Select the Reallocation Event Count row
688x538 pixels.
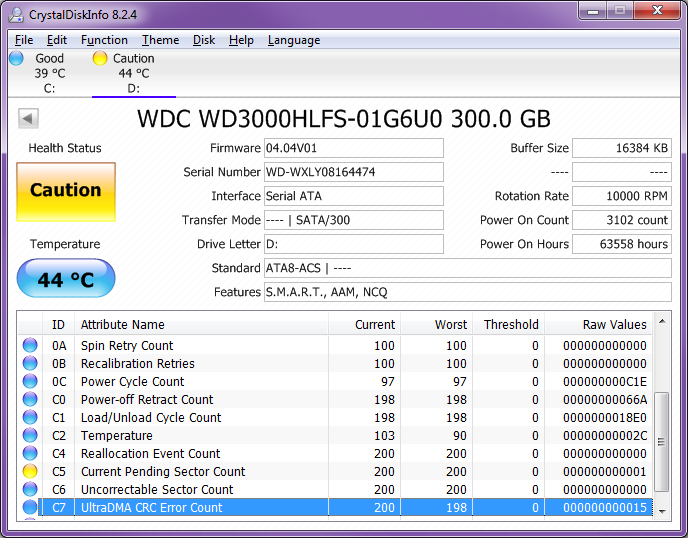335,453
